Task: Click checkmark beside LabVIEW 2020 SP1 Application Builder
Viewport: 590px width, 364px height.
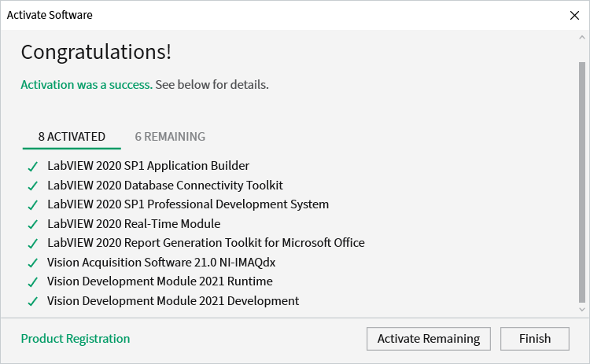Action: click(x=33, y=167)
